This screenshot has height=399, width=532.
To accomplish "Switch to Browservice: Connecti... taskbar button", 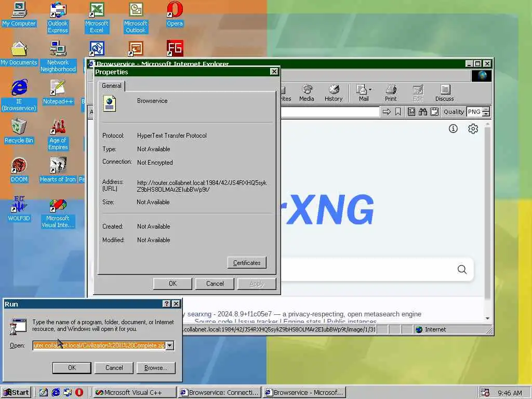I will 220,392.
